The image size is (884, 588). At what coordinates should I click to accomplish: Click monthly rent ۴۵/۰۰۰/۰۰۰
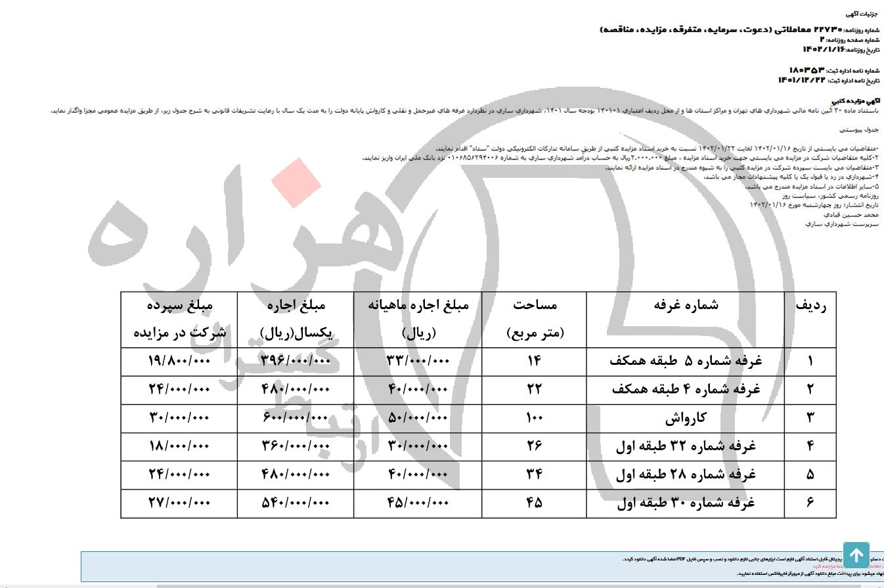click(x=418, y=503)
